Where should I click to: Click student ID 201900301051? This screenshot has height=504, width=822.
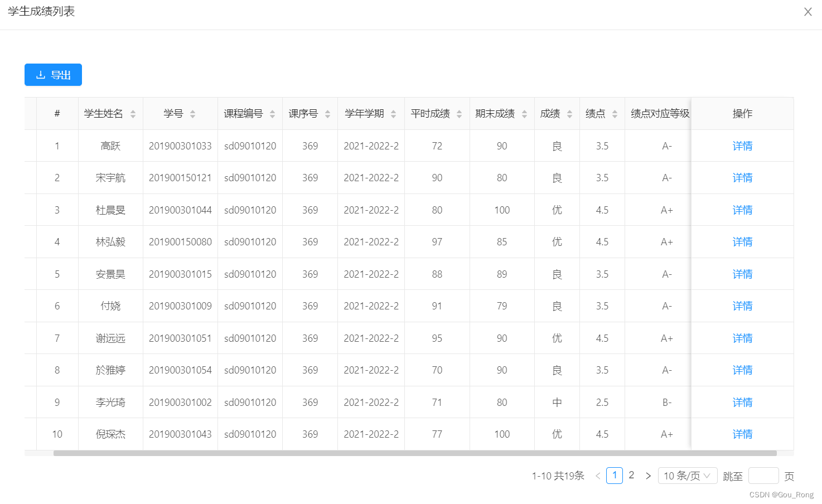tap(180, 338)
